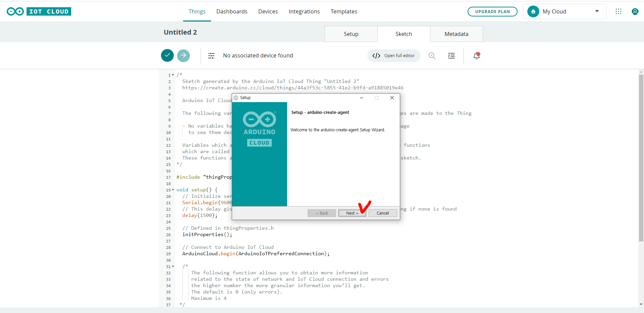Expand the My Cloud dropdown
The width and height of the screenshot is (644, 313).
click(597, 11)
